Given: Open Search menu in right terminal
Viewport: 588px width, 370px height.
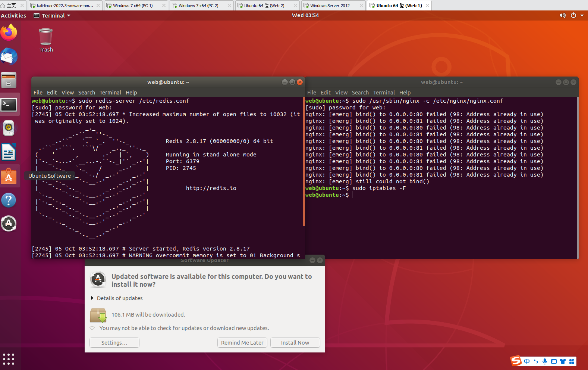Looking at the screenshot, I should (360, 93).
